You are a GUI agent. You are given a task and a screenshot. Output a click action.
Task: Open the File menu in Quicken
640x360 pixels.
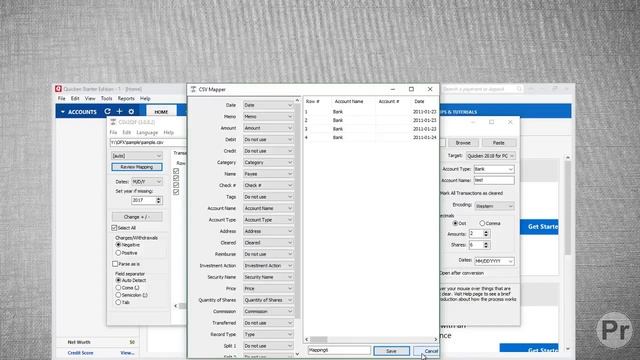[x=62, y=98]
